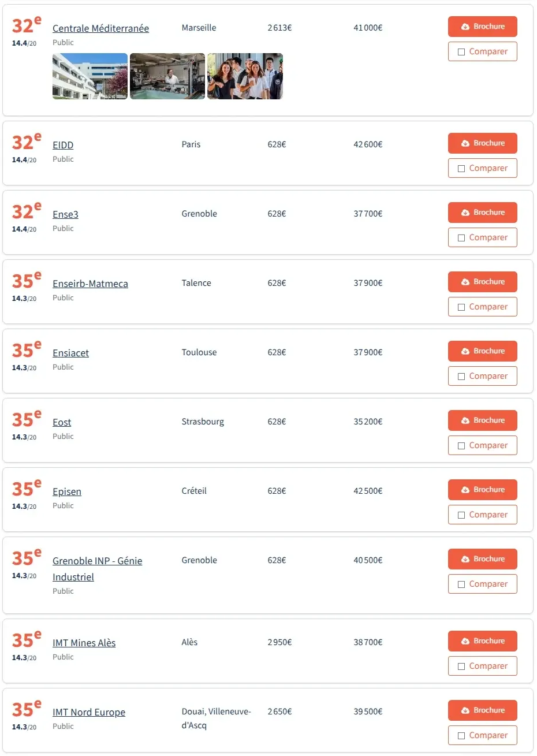Tick the Comparer checkbox for Centrale Méditerranée
Viewport: 537px width, 756px height.
pos(461,52)
